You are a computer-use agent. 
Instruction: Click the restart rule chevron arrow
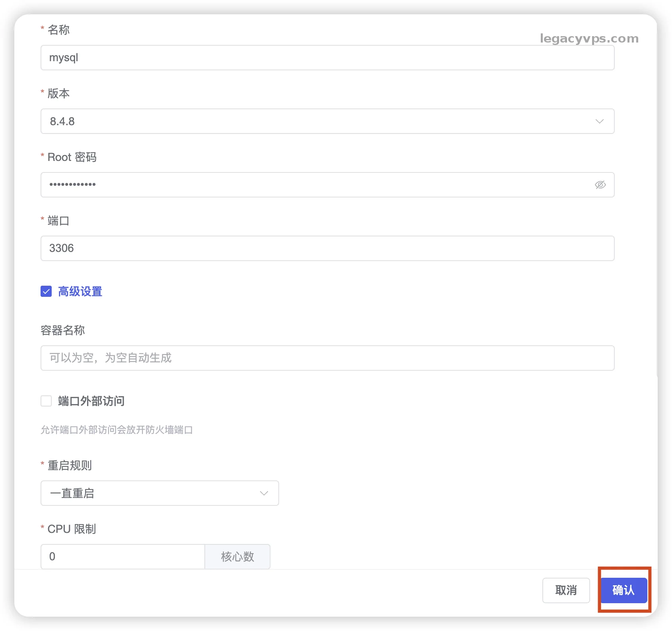(x=264, y=493)
